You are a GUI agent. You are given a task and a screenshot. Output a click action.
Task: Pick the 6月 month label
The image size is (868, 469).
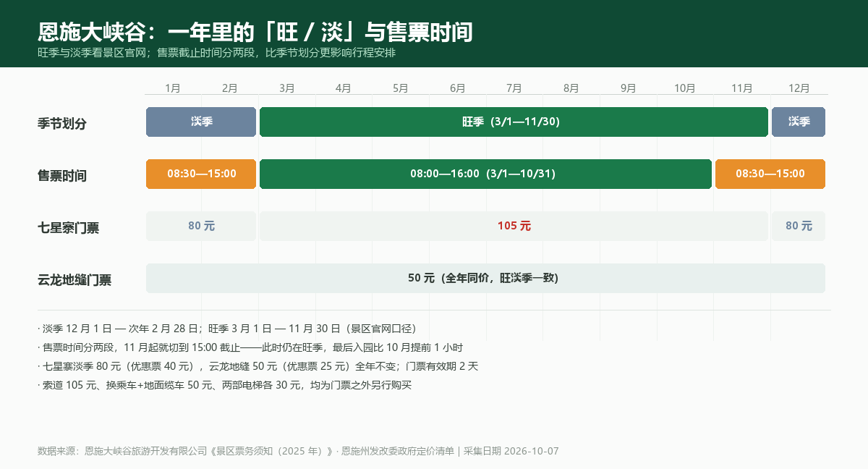pyautogui.click(x=458, y=88)
